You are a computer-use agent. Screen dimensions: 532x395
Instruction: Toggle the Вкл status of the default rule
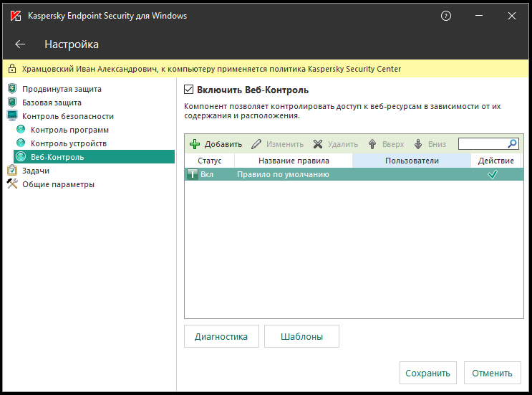pyautogui.click(x=192, y=174)
